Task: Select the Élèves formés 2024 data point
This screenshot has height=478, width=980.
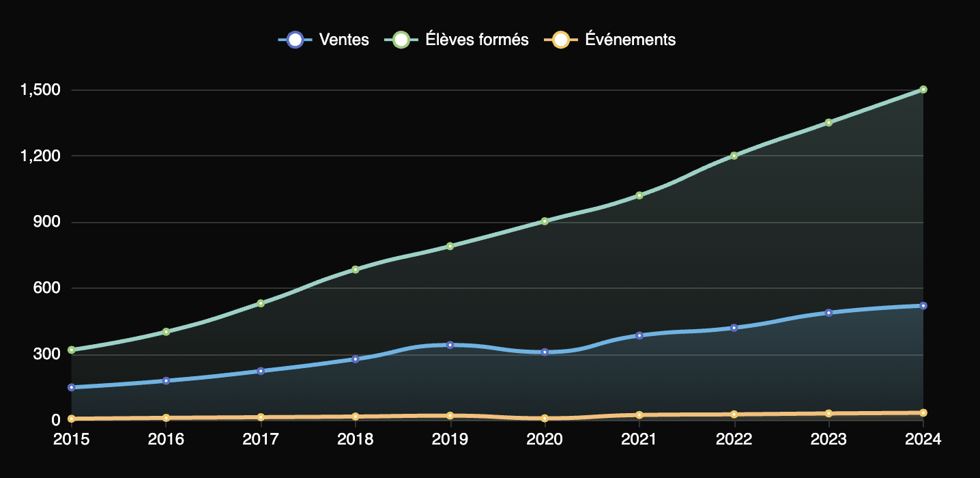Action: [923, 89]
